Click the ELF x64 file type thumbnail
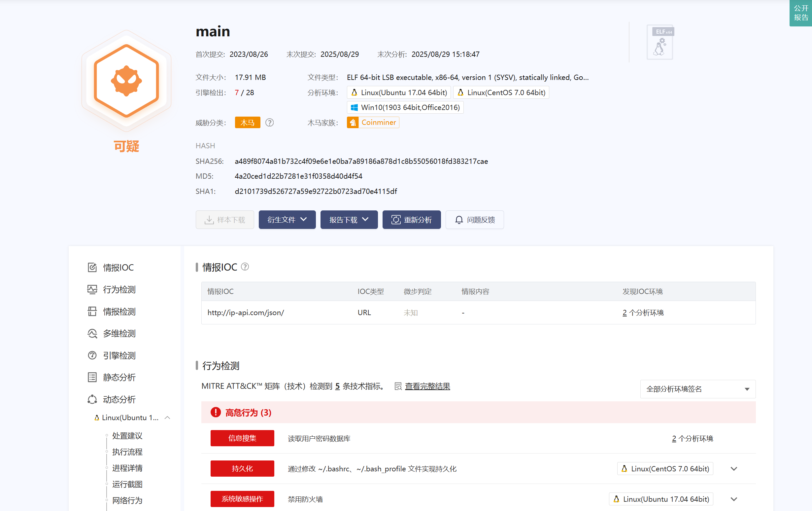The image size is (812, 511). click(x=660, y=43)
